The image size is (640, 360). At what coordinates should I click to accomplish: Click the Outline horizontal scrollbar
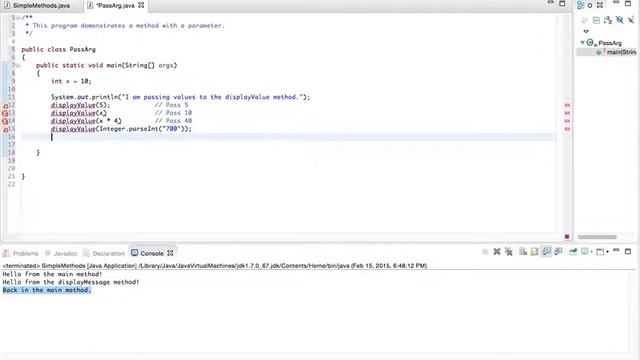pos(597,237)
